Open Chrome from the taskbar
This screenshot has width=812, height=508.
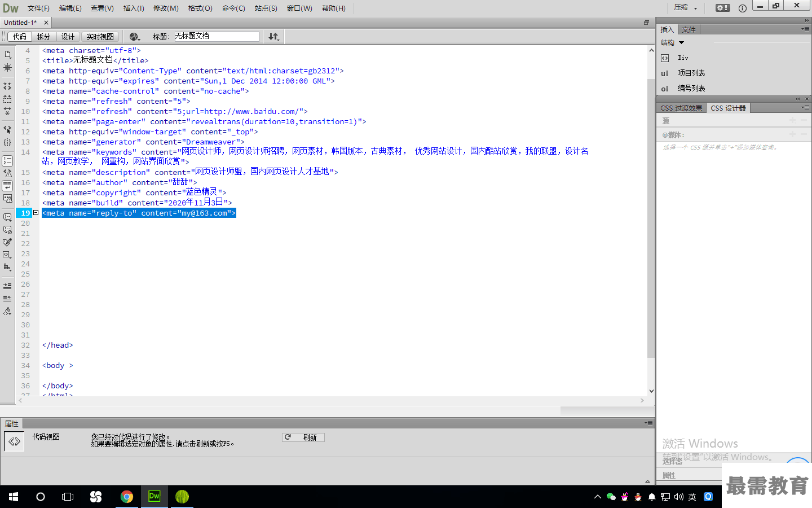[127, 497]
